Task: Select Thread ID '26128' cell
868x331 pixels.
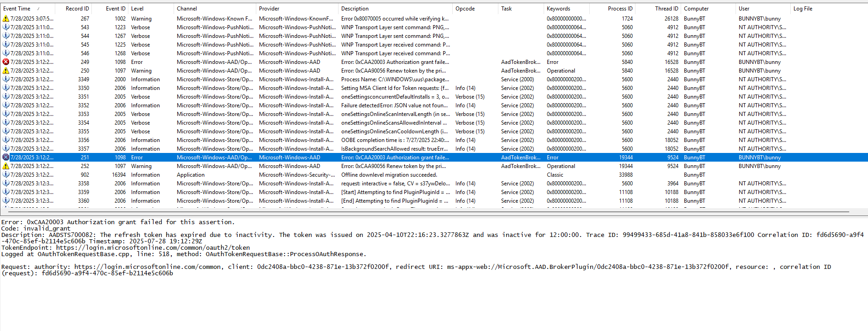Action: 672,19
